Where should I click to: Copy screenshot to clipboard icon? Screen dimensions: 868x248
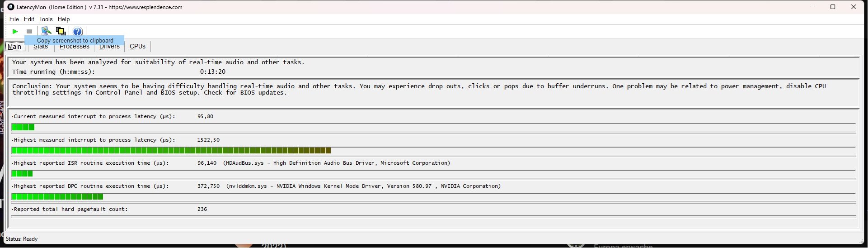tap(61, 31)
